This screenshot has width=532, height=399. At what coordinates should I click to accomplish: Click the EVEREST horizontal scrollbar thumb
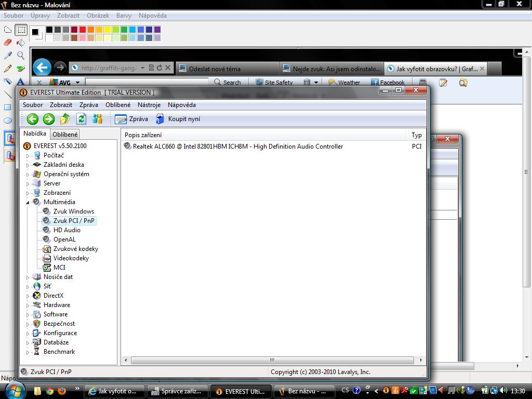point(272,360)
